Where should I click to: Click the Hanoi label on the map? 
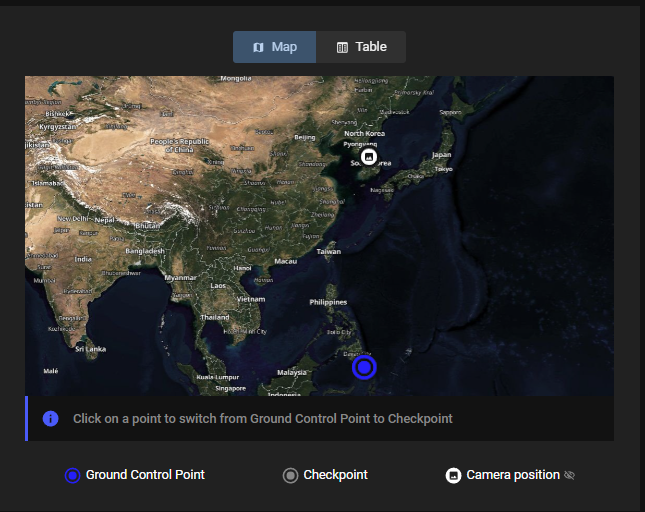coord(242,268)
